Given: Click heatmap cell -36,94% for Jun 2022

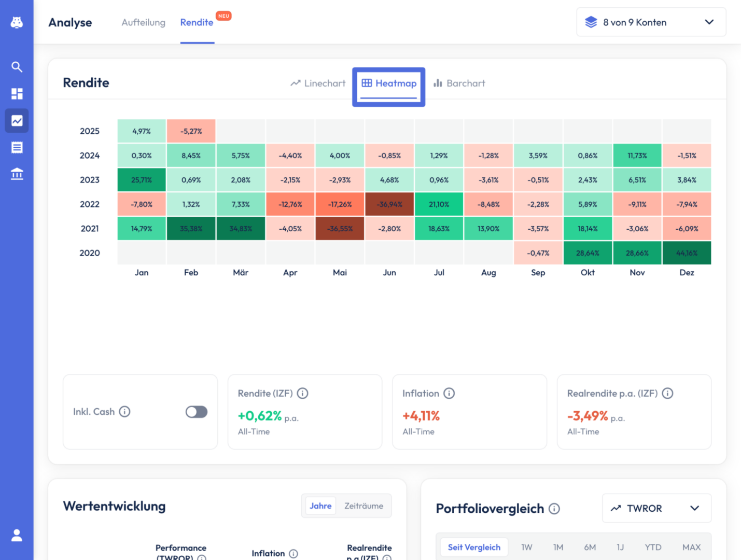Looking at the screenshot, I should click(389, 204).
